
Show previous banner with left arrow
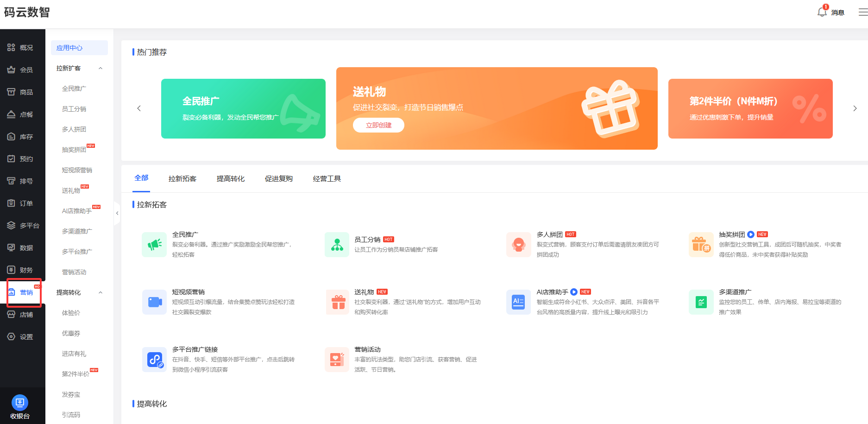pyautogui.click(x=139, y=108)
